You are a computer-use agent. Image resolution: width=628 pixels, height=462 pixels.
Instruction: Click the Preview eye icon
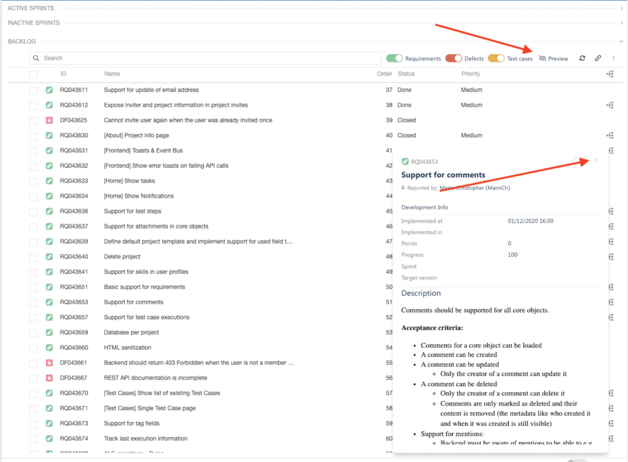pyautogui.click(x=542, y=59)
